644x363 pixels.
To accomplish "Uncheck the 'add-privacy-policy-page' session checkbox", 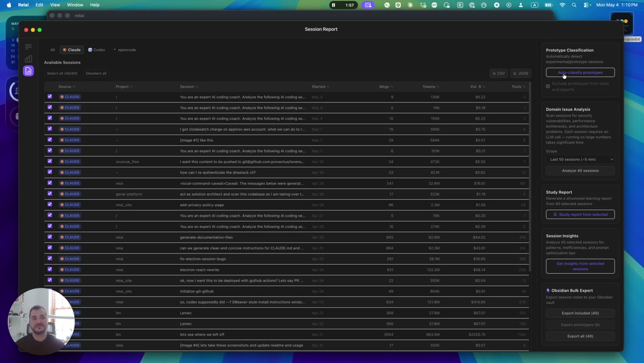I will 50,205.
